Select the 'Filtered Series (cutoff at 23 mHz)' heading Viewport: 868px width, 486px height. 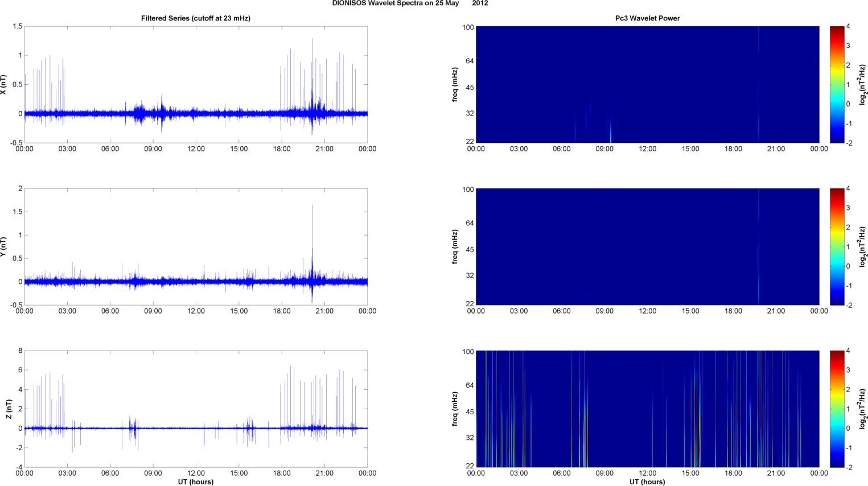tap(196, 18)
